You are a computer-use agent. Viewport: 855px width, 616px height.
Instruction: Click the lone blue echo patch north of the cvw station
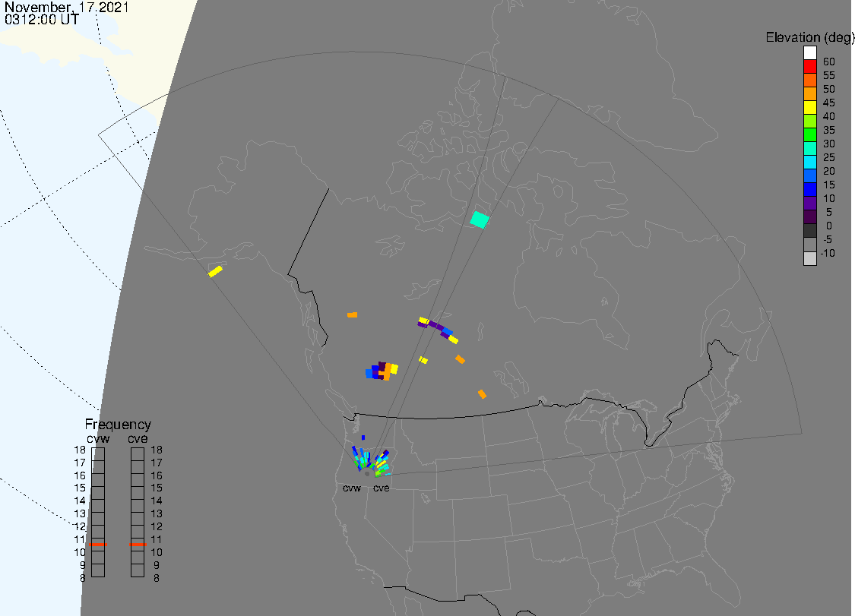pyautogui.click(x=363, y=438)
